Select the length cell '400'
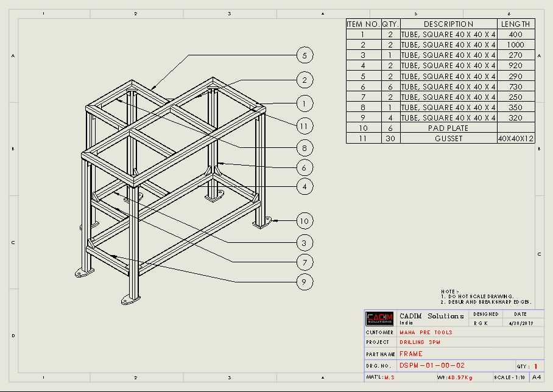The image size is (553, 392). 516,35
